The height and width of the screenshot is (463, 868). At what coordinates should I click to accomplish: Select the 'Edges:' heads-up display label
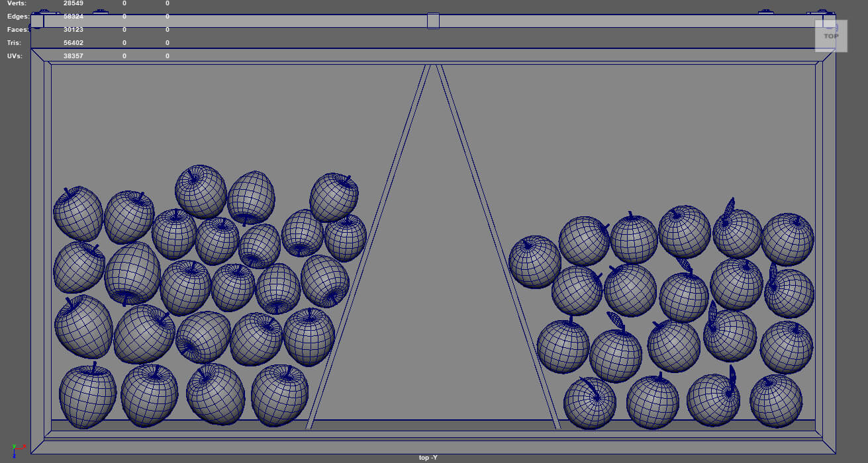click(x=18, y=17)
